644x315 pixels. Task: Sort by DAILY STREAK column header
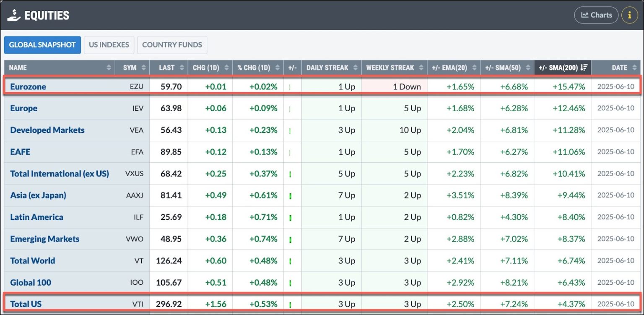(x=331, y=68)
